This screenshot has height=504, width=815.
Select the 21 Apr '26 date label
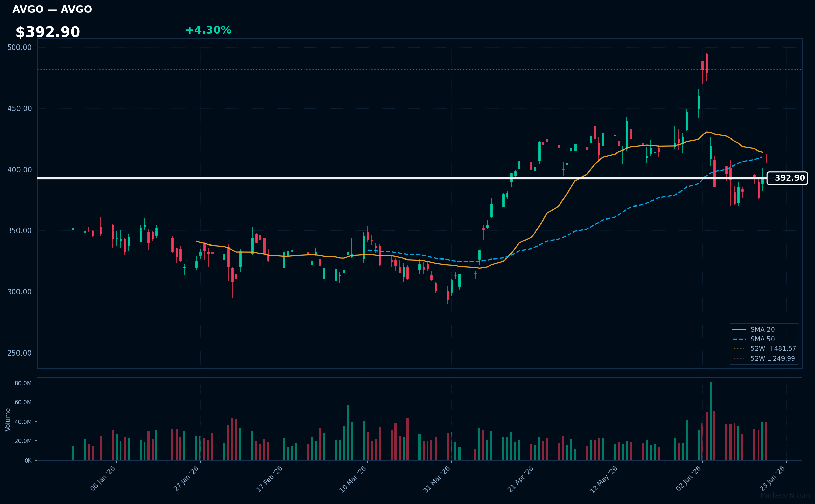[x=521, y=479]
